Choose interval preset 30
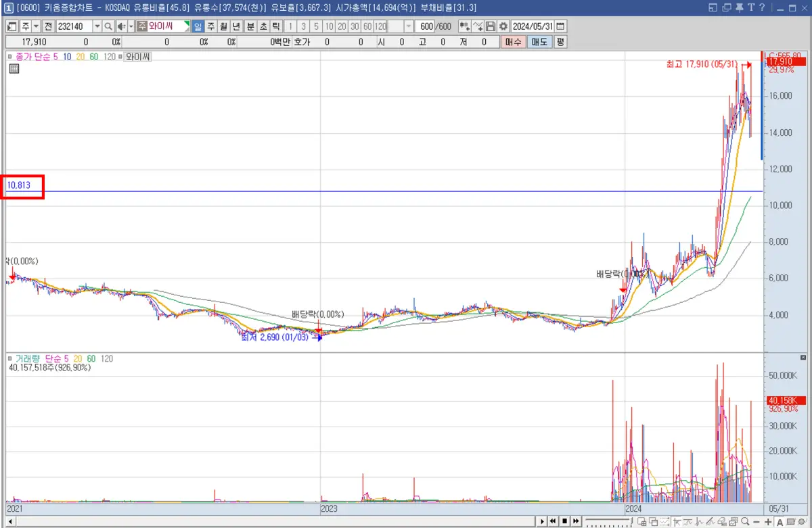Screen dimensions: 812x528 point(355,26)
